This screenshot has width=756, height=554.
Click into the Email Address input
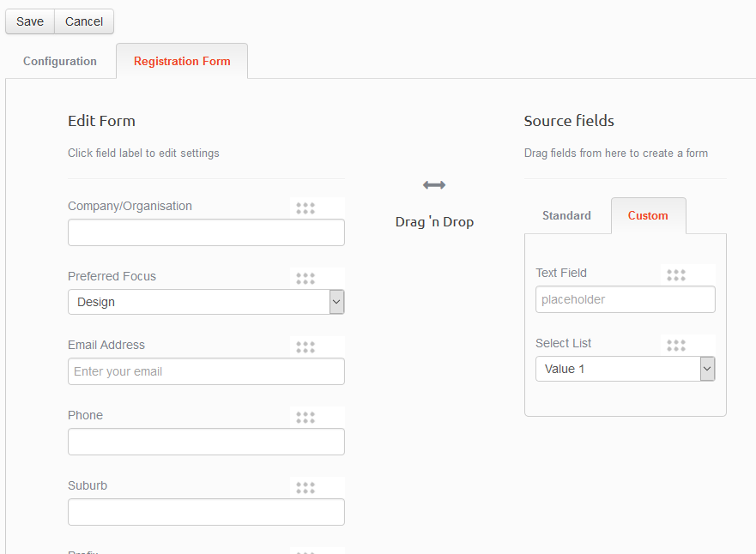(206, 371)
